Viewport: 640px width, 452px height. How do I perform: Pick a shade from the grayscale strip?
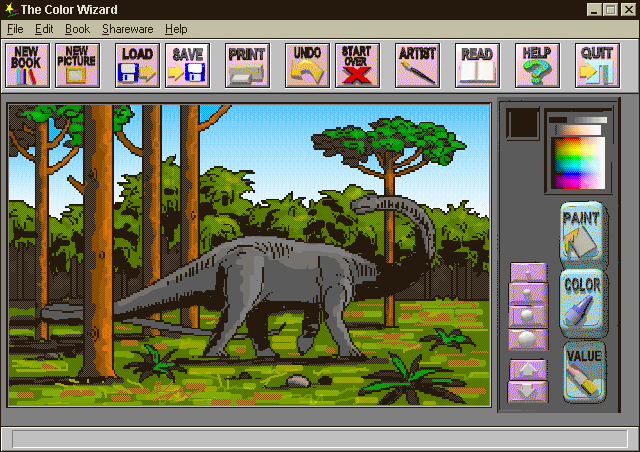pos(578,120)
